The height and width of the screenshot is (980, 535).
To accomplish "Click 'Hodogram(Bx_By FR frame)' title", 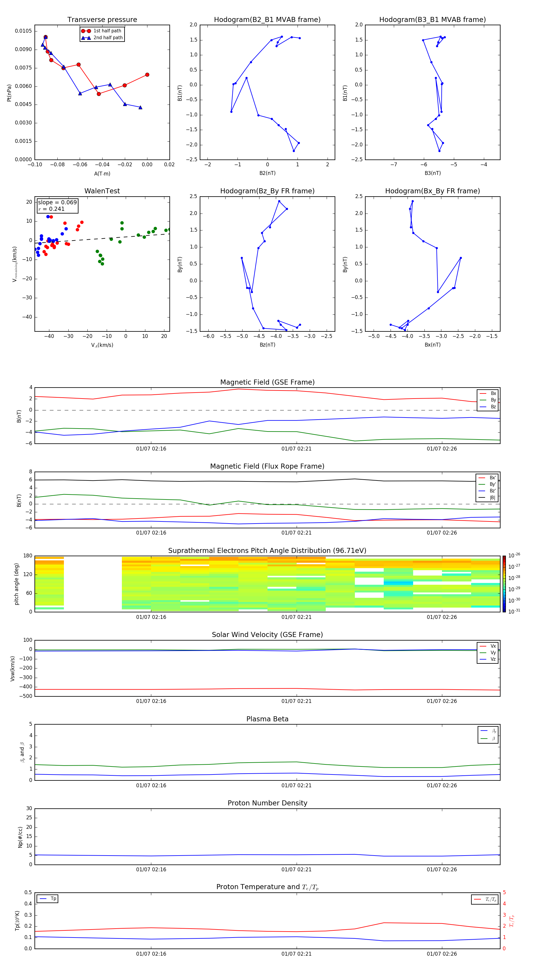I will (432, 191).
